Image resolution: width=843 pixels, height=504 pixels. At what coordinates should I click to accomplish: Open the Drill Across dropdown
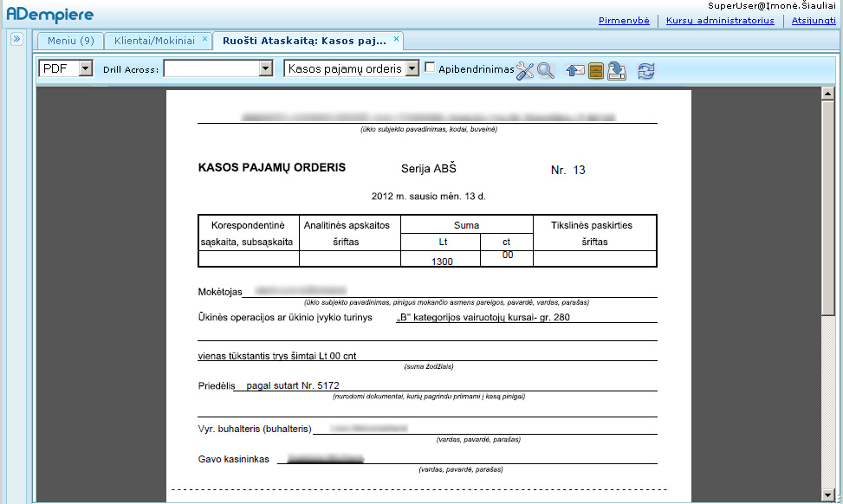pos(266,68)
